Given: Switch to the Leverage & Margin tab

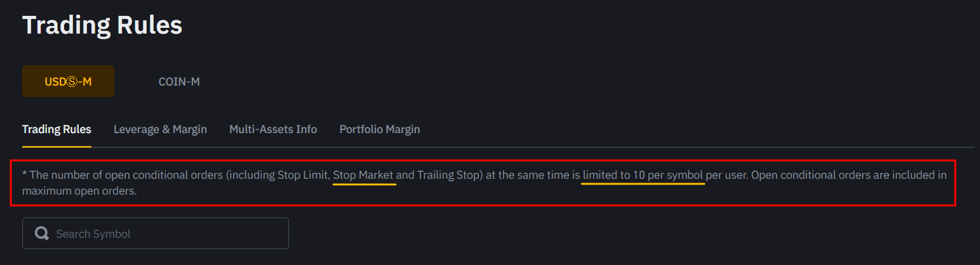Looking at the screenshot, I should coord(160,129).
